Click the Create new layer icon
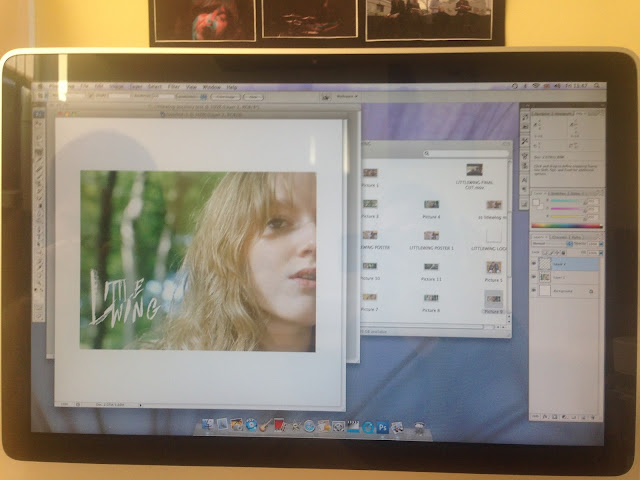 pyautogui.click(x=584, y=418)
